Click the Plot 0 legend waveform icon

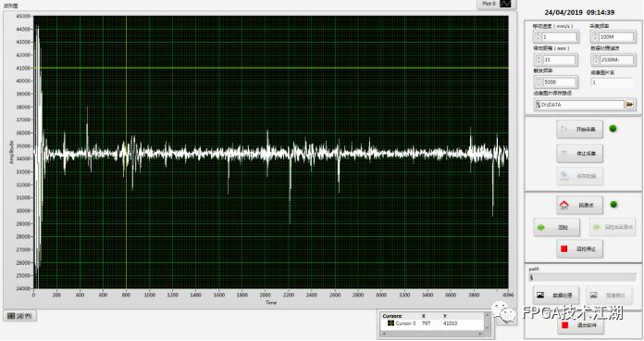click(x=505, y=4)
